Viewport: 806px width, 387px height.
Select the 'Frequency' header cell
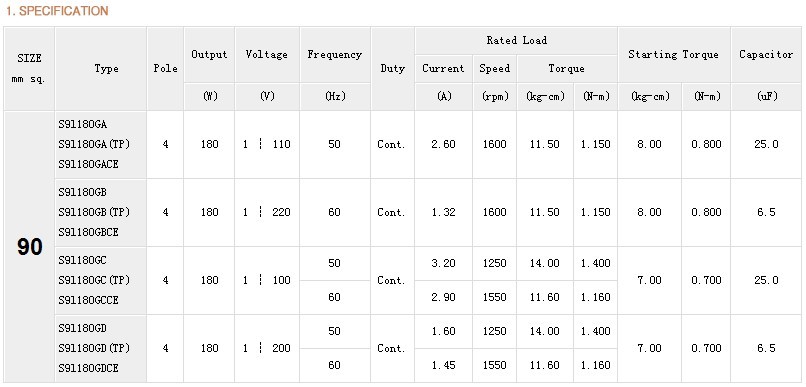[335, 54]
